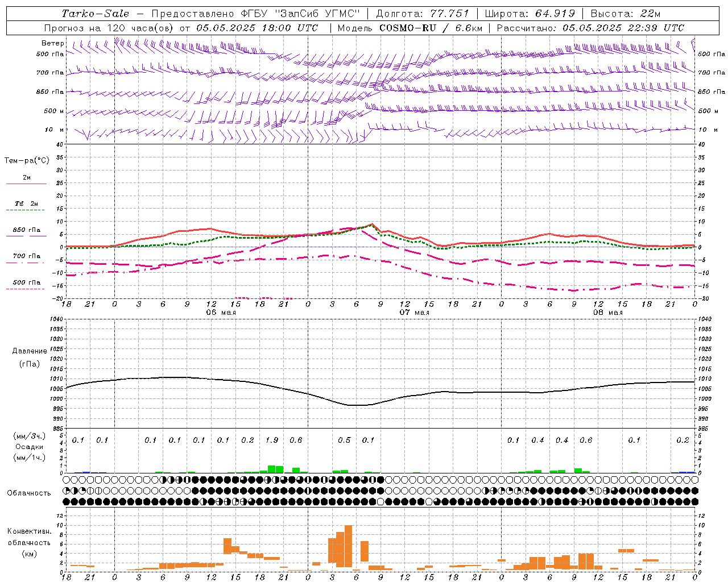Select the 1.9 precipitation value

click(272, 440)
